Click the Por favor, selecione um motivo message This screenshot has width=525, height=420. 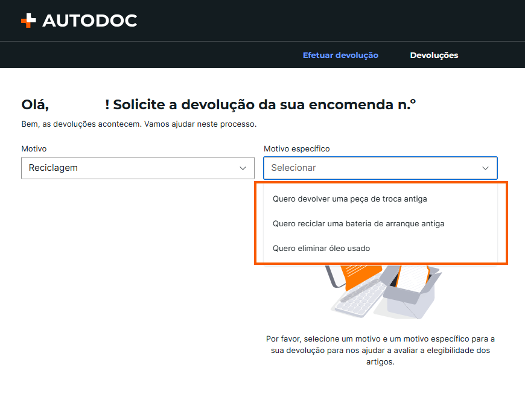[x=380, y=351]
